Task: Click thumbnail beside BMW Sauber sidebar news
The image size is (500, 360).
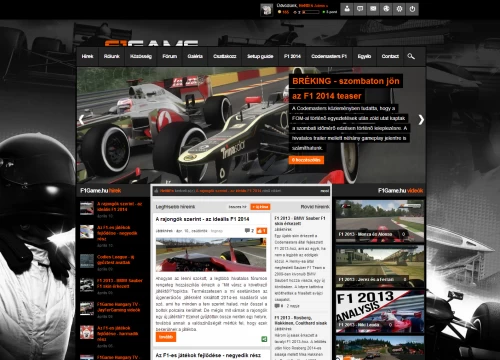Action: click(87, 285)
